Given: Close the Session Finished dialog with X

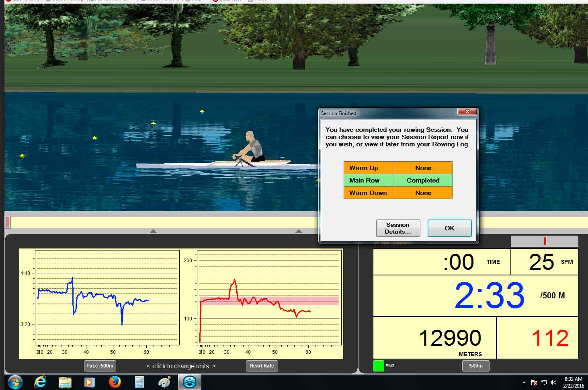Looking at the screenshot, I should point(467,112).
